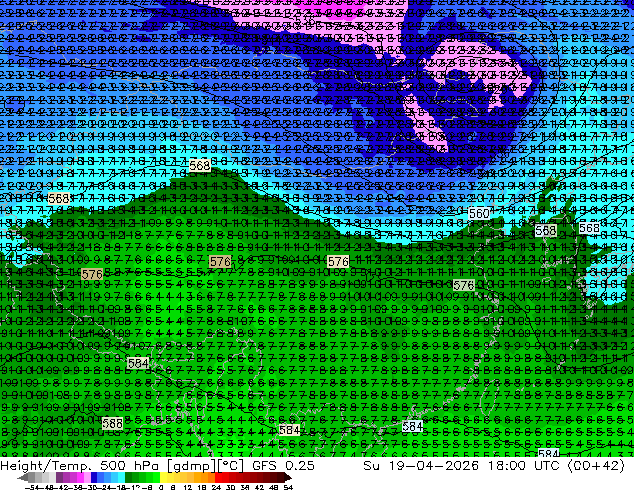The width and height of the screenshot is (634, 490).
Task: Click the cyan legend swatch
Action: pos(121,477)
